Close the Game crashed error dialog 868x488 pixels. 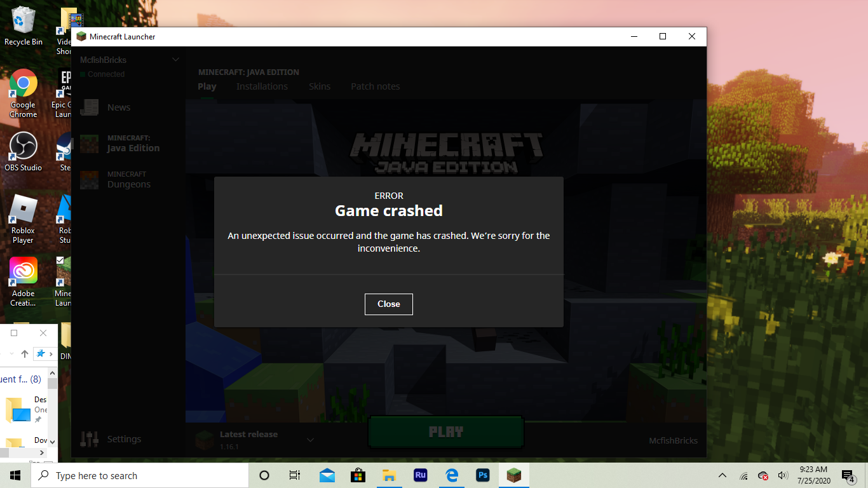tap(389, 304)
